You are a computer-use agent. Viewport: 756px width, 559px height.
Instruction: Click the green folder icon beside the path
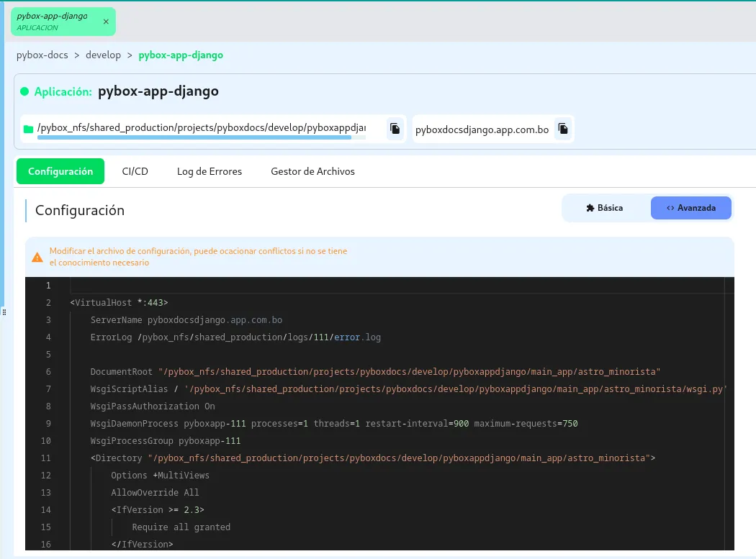29,129
